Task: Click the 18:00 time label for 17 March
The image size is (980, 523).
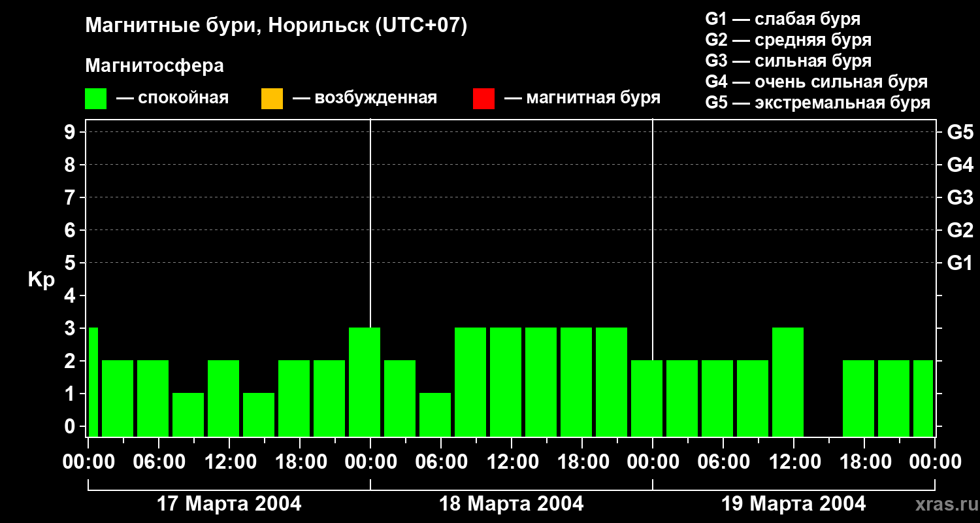Action: point(300,462)
